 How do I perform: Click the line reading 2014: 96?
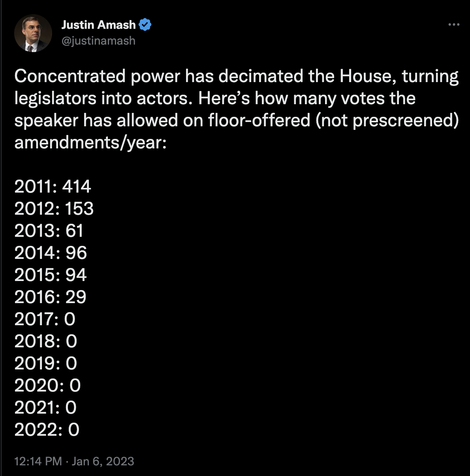pos(51,253)
